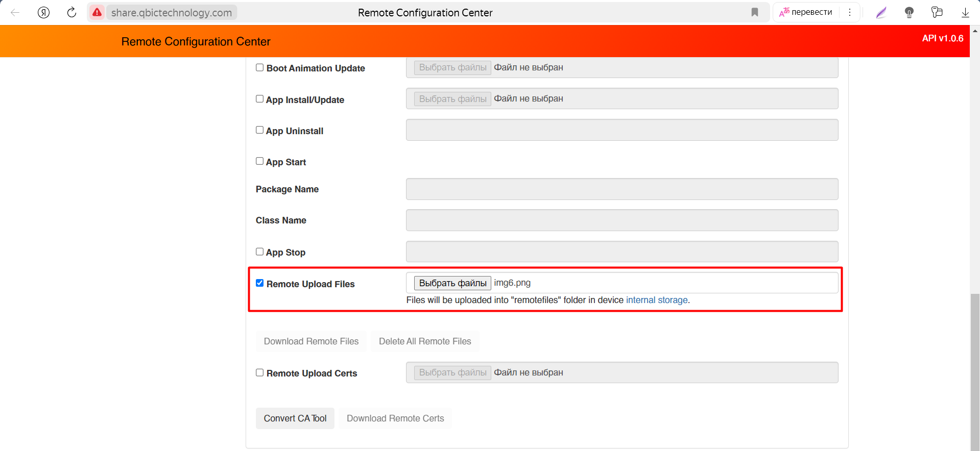Uncheck Remote Upload Files checkbox

pos(260,283)
